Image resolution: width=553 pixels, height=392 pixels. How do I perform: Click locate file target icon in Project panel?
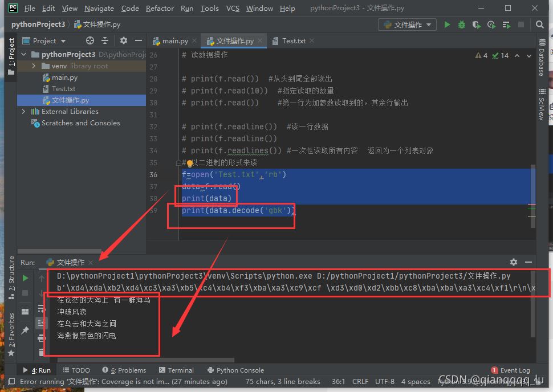pyautogui.click(x=90, y=40)
